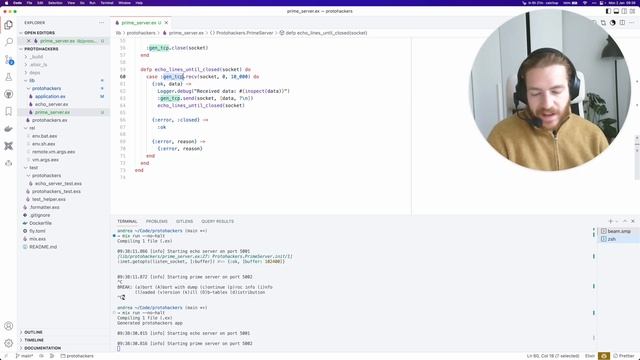Open the Help menu in menu bar
The width and height of the screenshot is (640, 360).
click(139, 2)
